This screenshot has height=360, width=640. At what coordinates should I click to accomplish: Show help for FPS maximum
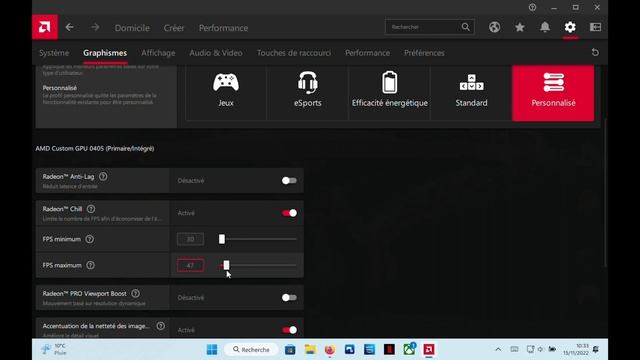(x=91, y=265)
